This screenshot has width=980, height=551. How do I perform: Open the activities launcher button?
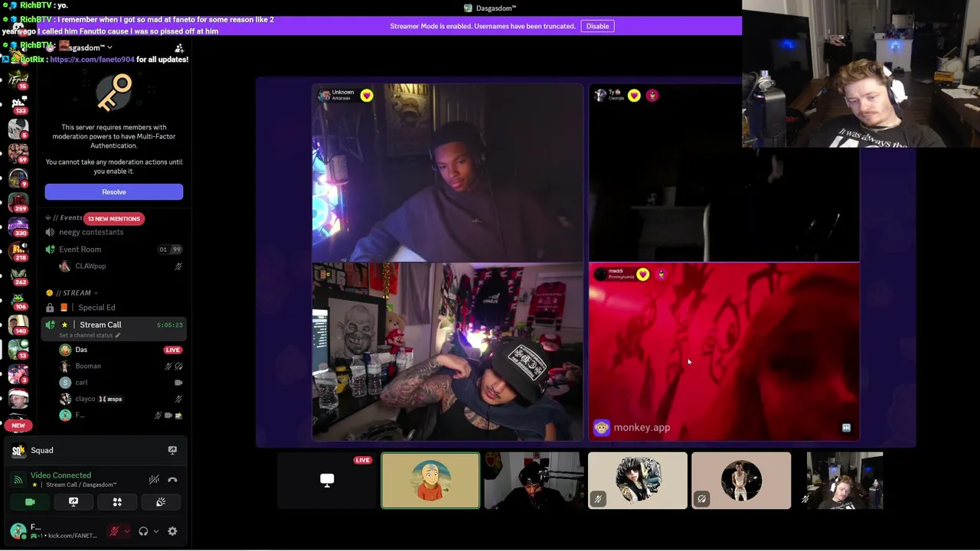(x=117, y=502)
